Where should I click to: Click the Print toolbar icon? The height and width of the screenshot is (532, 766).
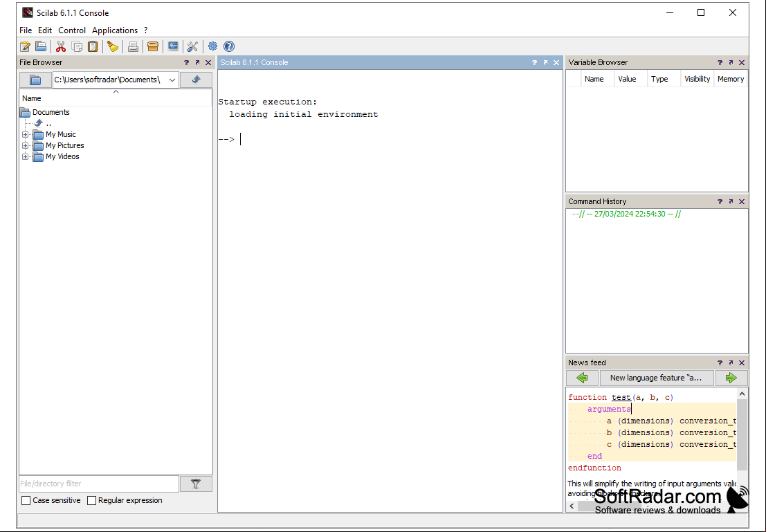(x=133, y=46)
